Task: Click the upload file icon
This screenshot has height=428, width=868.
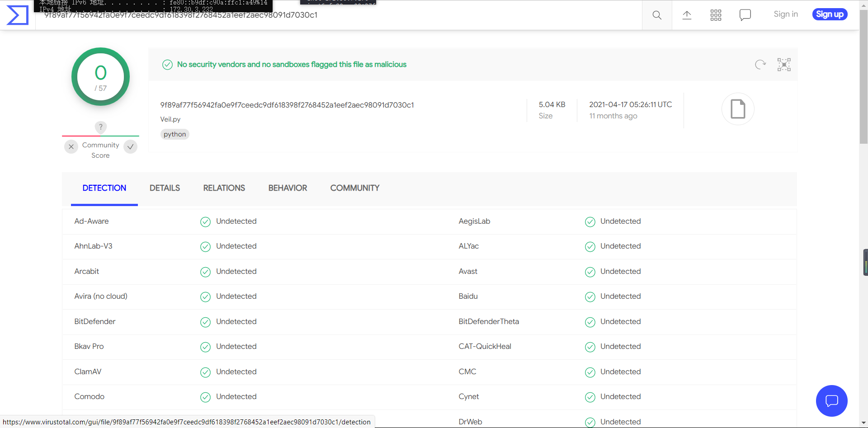Action: pos(687,15)
